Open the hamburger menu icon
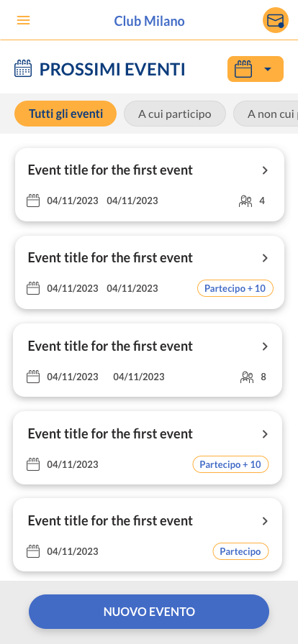 click(23, 20)
